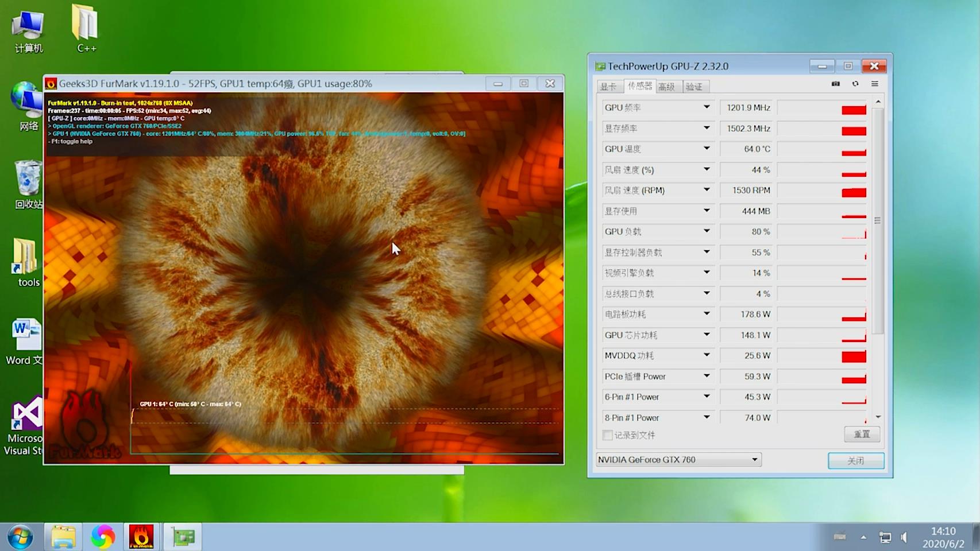The width and height of the screenshot is (980, 551).
Task: Expand the GPU 温度 sensor dropdown
Action: point(707,149)
